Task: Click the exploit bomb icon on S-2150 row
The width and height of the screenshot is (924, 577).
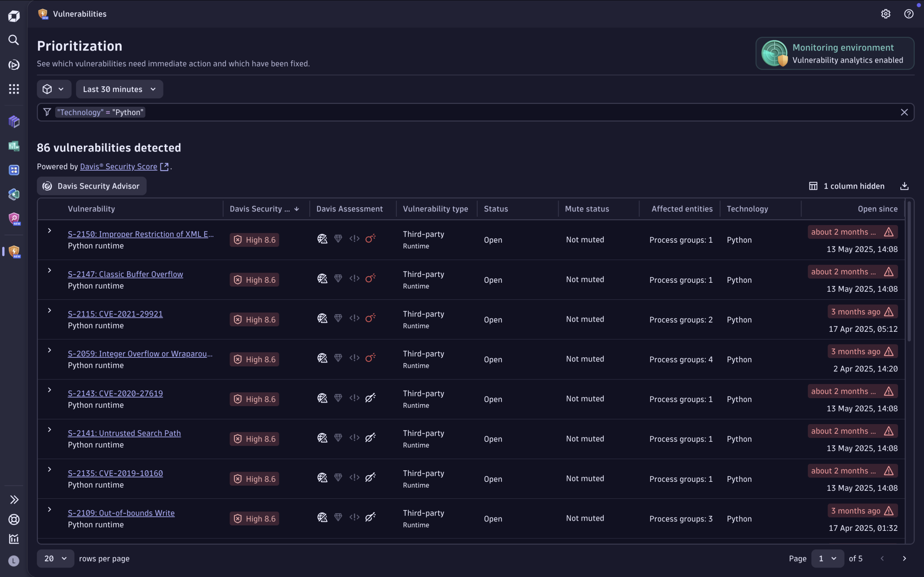Action: click(x=371, y=238)
